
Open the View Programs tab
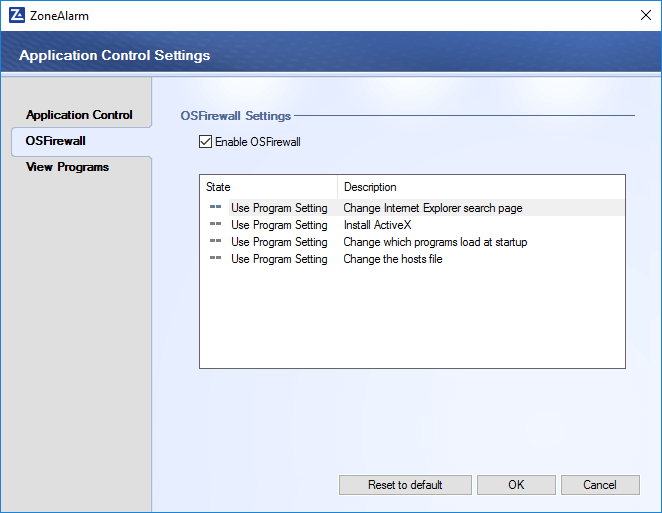click(x=67, y=167)
